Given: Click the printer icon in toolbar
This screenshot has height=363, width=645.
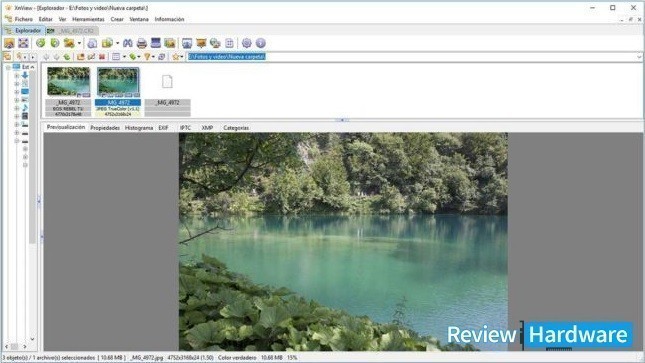Looking at the screenshot, I should (142, 43).
